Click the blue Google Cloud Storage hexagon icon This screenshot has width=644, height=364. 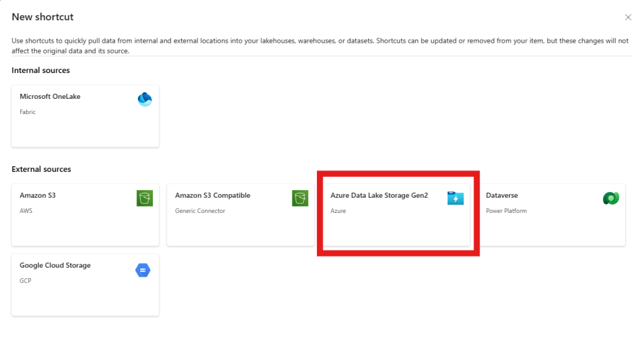(143, 270)
